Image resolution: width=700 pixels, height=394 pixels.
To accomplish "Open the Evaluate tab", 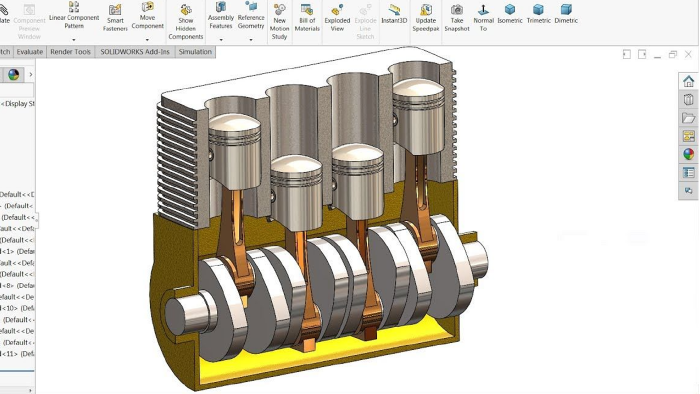I will pos(29,52).
